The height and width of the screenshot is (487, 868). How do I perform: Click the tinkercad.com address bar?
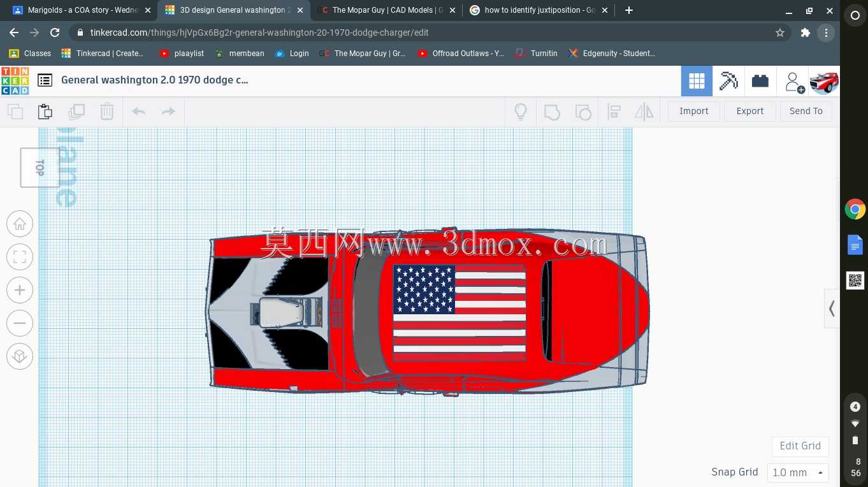430,33
